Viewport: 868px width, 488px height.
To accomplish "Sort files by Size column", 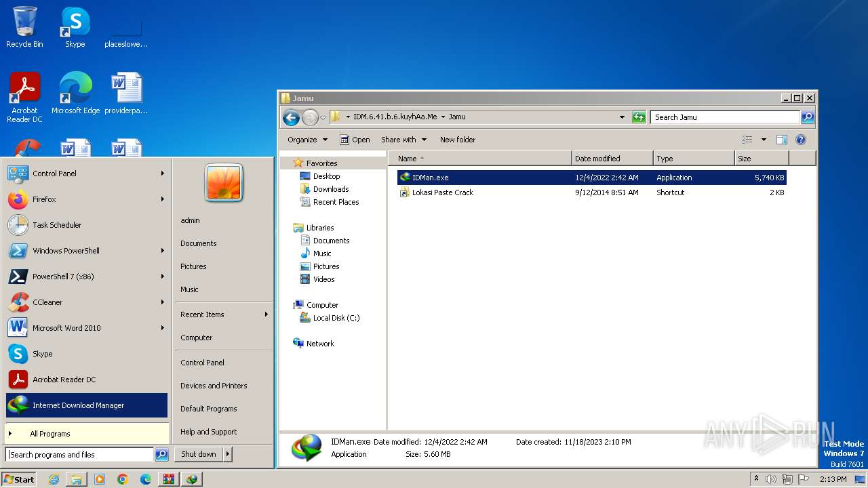I will coord(762,159).
